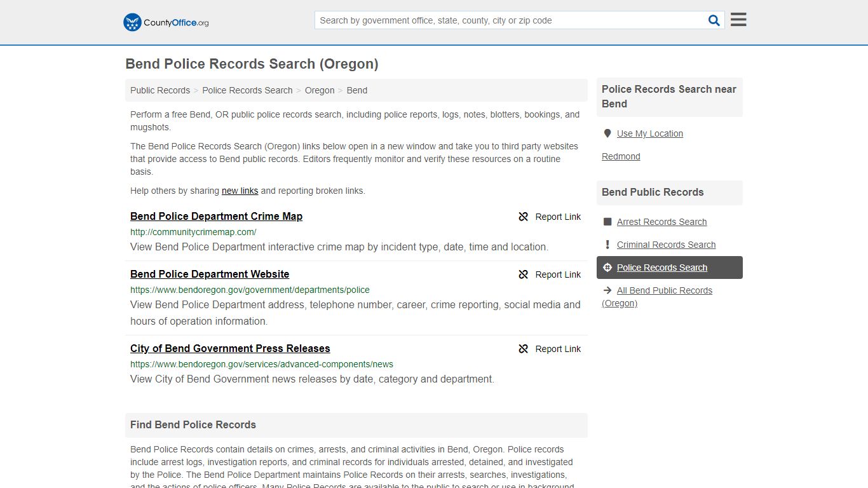
Task: Open Criminal Records Search sidebar item
Action: click(666, 245)
